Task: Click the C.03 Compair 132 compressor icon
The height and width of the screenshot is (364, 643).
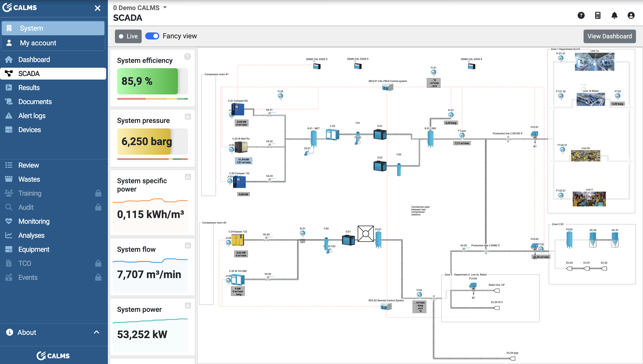Action: (x=239, y=182)
